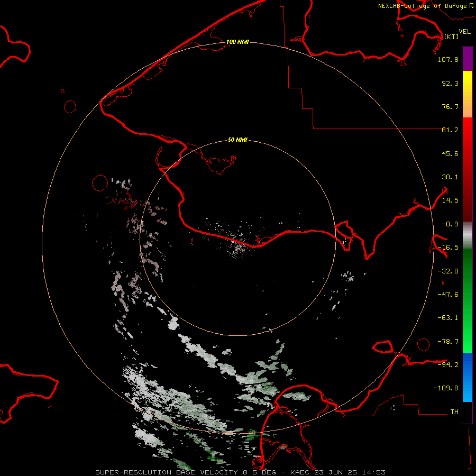The width and height of the screenshot is (476, 476).
Task: Click the 30.1 velocity scale value
Action: 450,177
